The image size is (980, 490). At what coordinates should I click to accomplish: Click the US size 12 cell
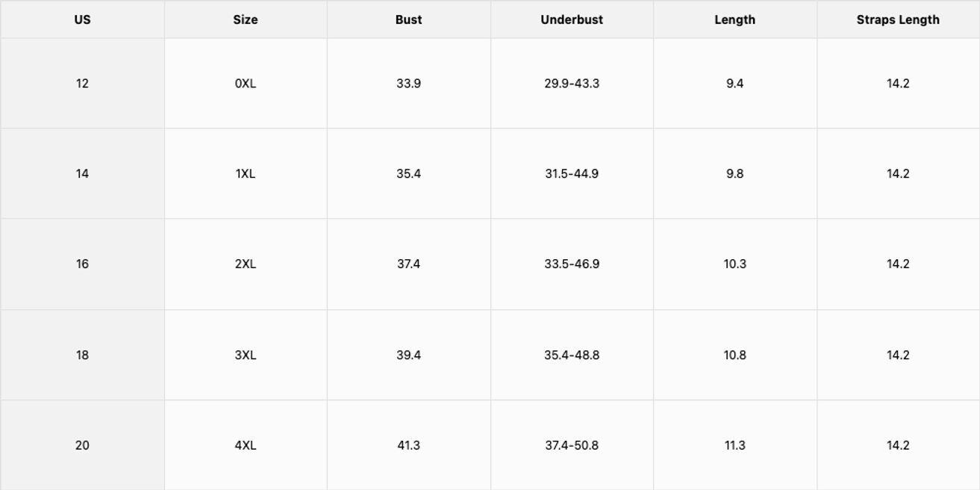pyautogui.click(x=82, y=84)
